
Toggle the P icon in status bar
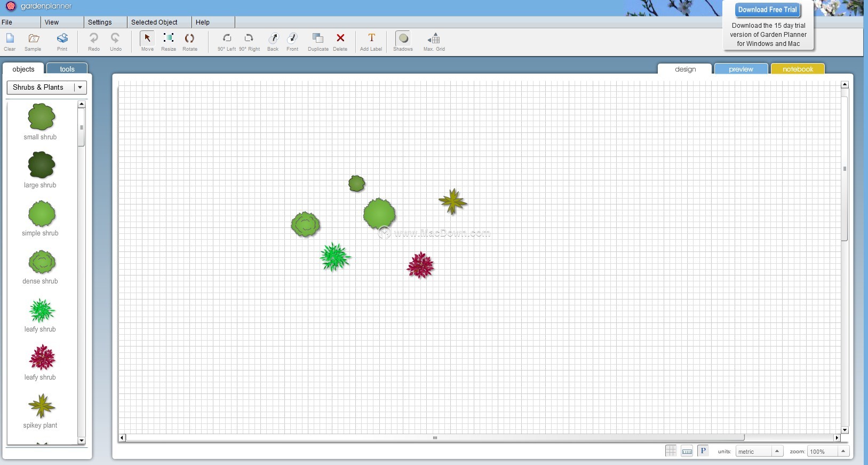tap(703, 451)
